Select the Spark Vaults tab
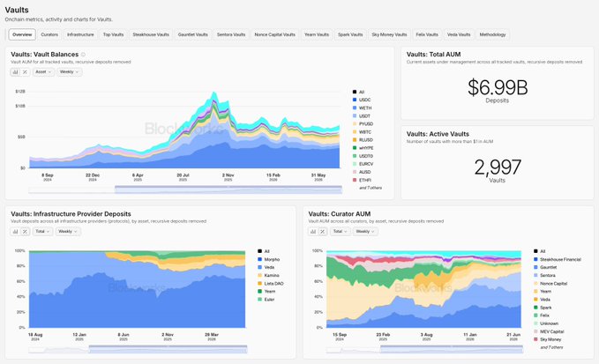The image size is (599, 364). click(x=350, y=34)
